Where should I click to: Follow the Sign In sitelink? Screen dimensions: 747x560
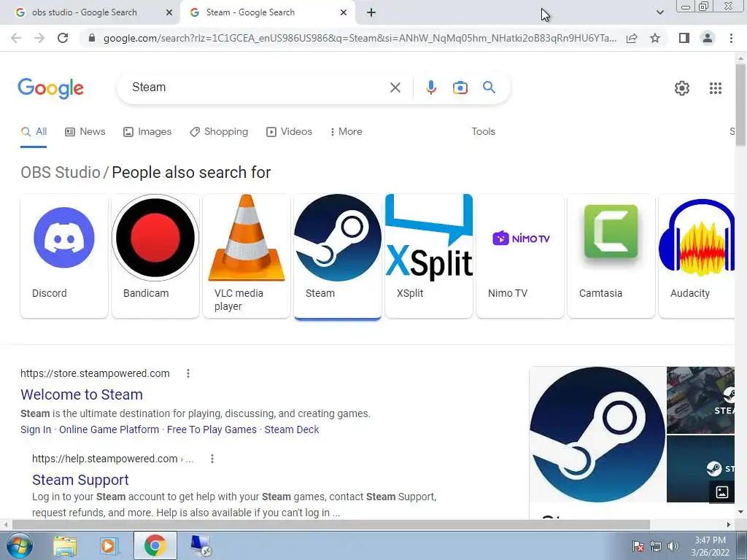(36, 429)
